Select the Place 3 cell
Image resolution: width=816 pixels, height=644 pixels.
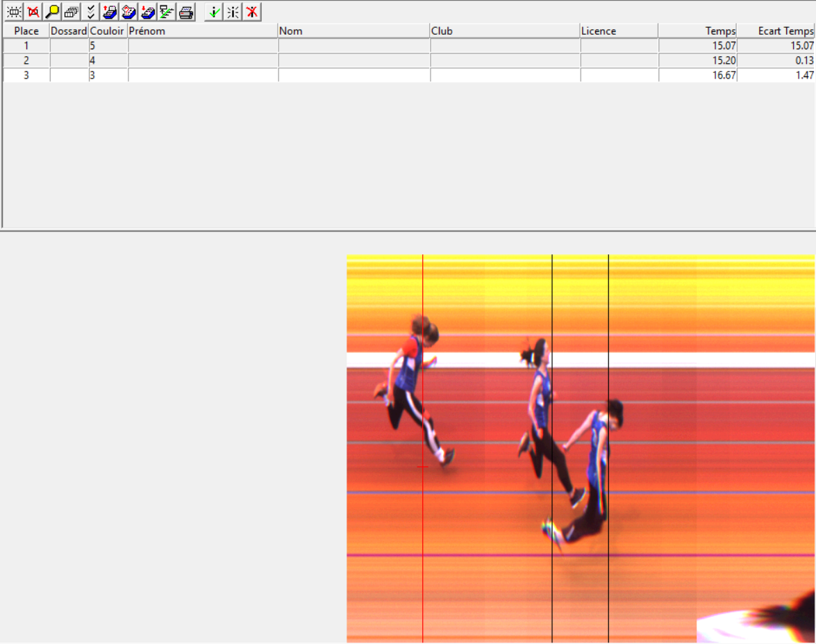click(x=26, y=75)
